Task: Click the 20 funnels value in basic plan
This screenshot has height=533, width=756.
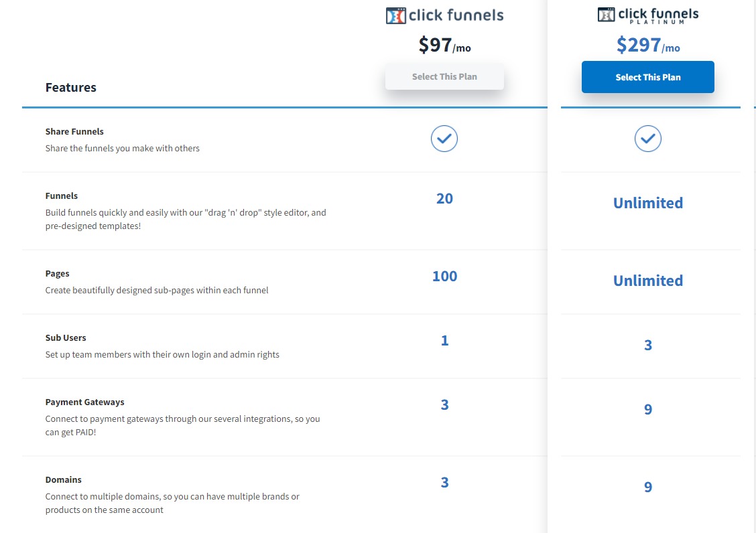Action: [x=444, y=199]
